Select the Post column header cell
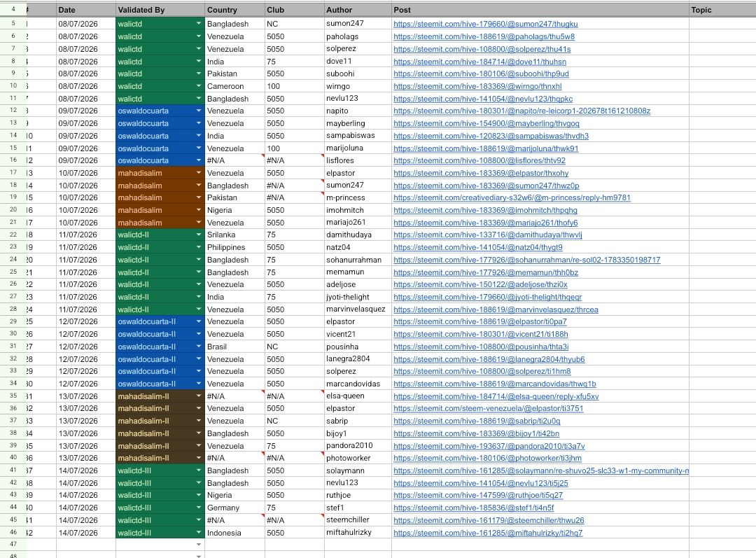The image size is (756, 558). 540,10
